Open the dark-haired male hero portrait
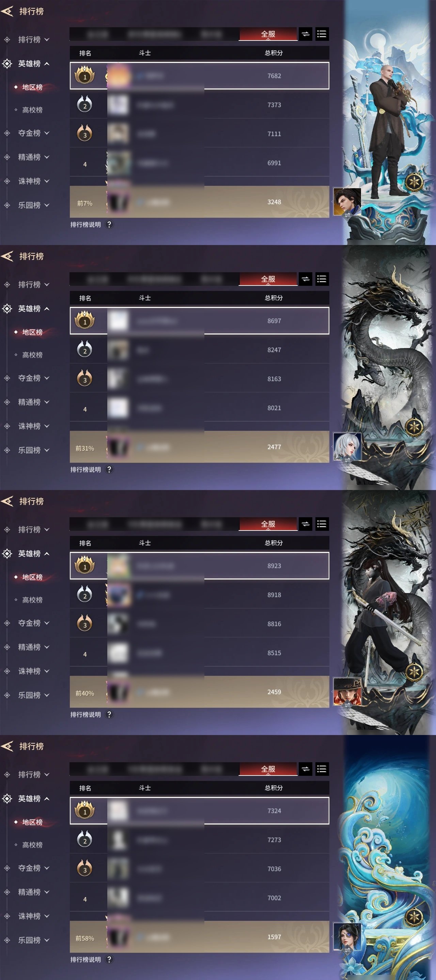Viewport: 436px width, 980px height. coord(347,202)
